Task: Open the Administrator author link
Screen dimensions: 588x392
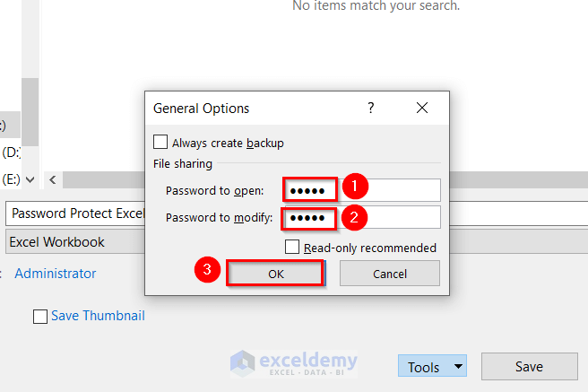Action: point(56,273)
